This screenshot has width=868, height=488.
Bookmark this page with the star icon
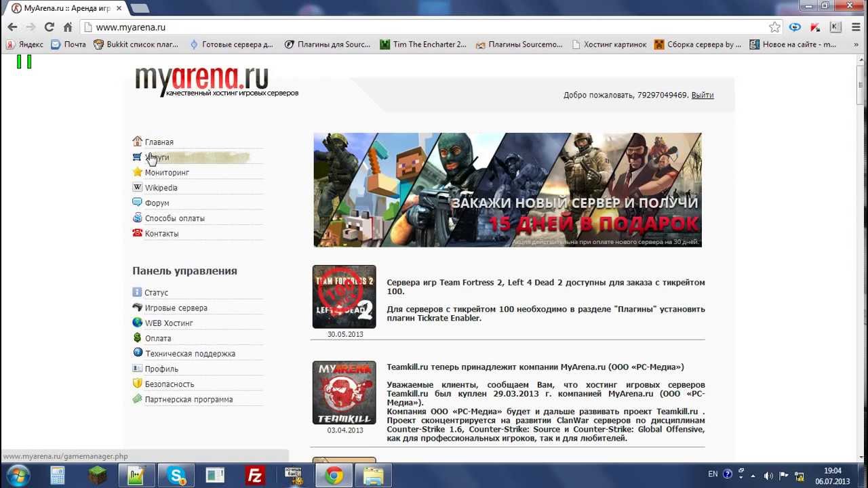(x=774, y=27)
